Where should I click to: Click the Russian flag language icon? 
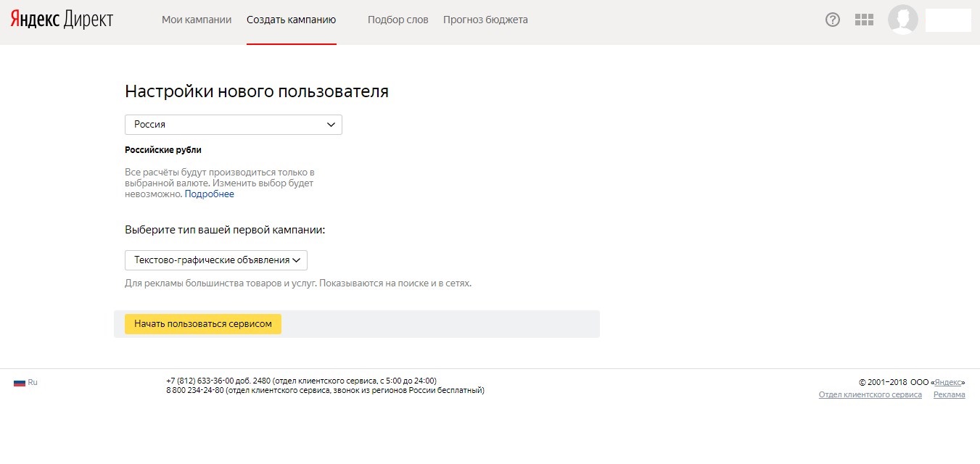click(x=20, y=383)
